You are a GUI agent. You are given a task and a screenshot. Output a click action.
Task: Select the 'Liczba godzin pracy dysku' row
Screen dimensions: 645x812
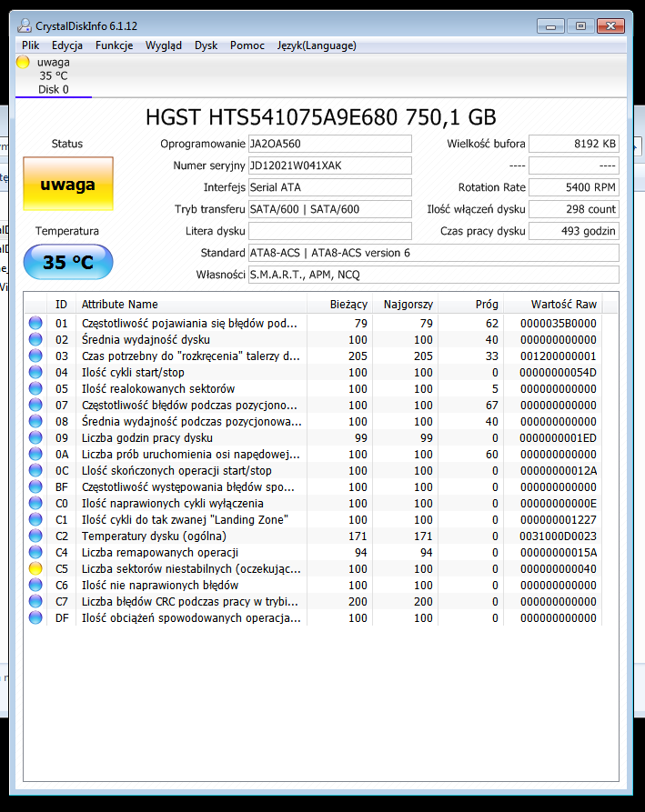(313, 437)
